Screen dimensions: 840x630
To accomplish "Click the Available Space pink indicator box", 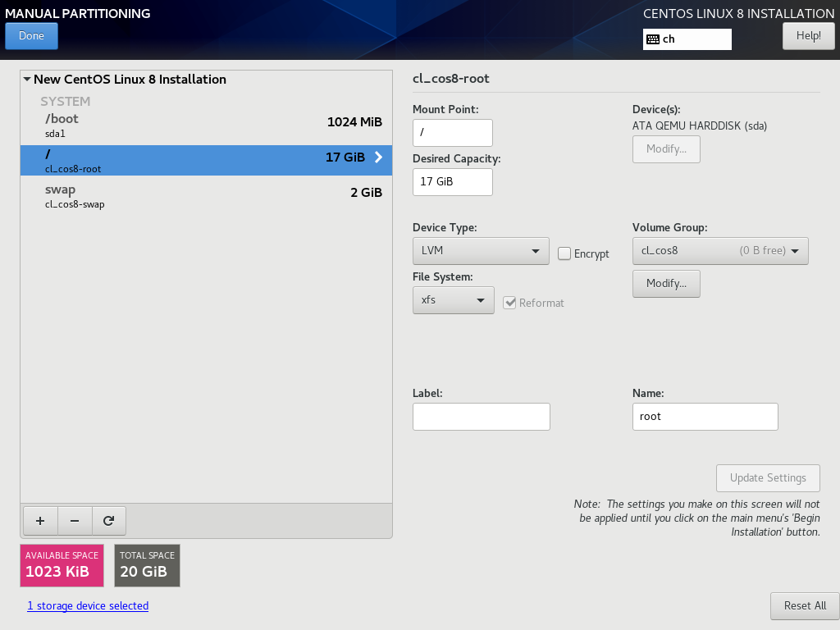I will click(x=62, y=565).
